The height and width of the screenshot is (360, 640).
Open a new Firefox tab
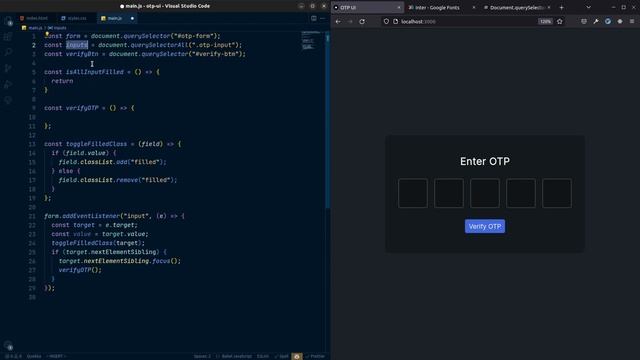click(562, 7)
